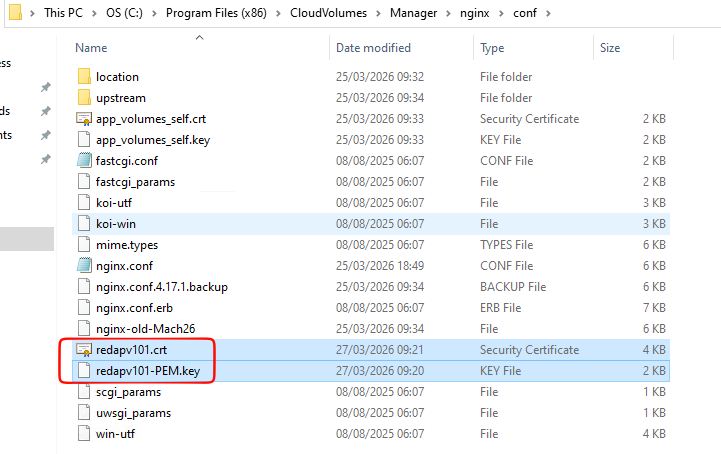Click the nginx.conf file icon
The width and height of the screenshot is (721, 454).
pos(84,265)
